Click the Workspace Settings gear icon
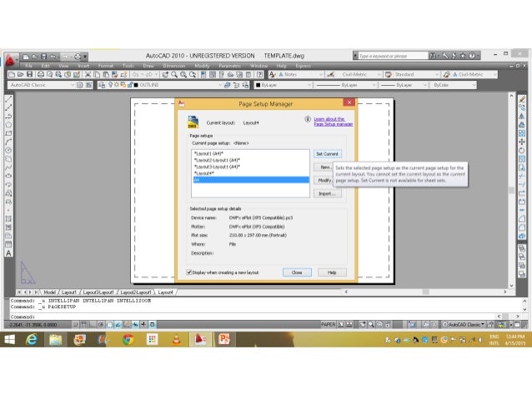This screenshot has width=532, height=399. [x=80, y=85]
